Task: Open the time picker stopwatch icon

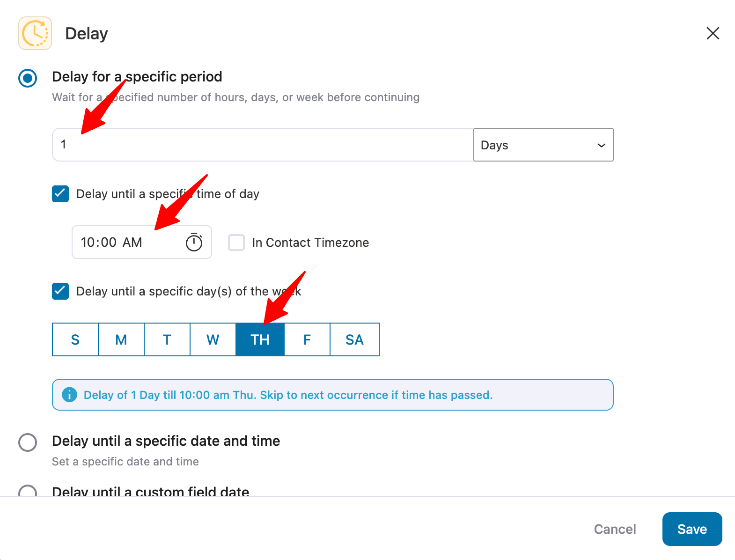Action: 194,242
